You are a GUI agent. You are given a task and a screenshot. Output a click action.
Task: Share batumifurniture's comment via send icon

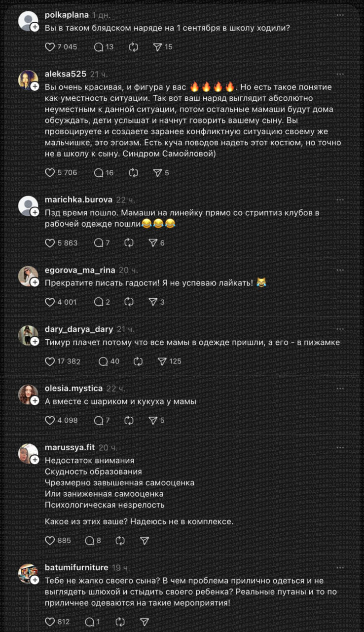pyautogui.click(x=144, y=622)
